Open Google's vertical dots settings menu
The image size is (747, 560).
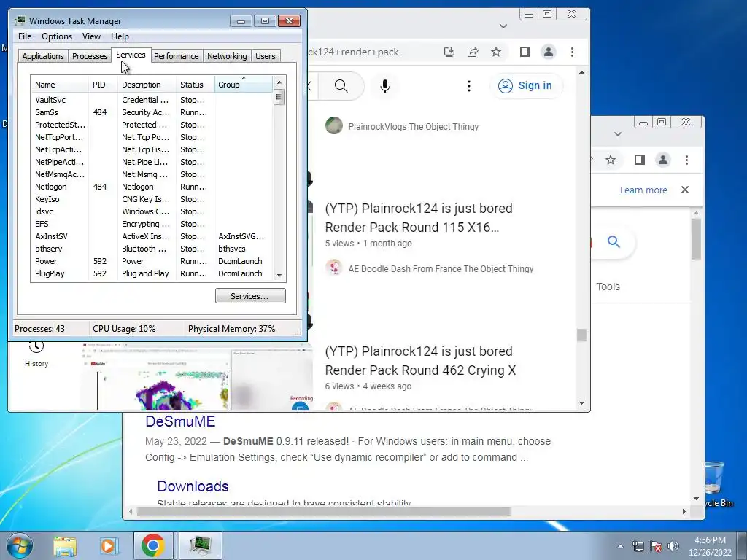469,86
